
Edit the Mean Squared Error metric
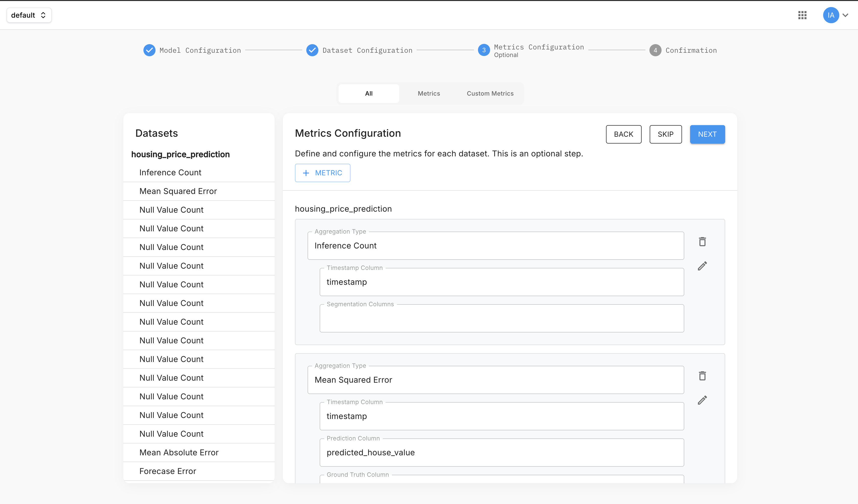pos(702,400)
